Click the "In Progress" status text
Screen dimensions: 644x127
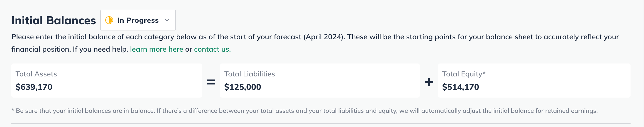point(138,20)
